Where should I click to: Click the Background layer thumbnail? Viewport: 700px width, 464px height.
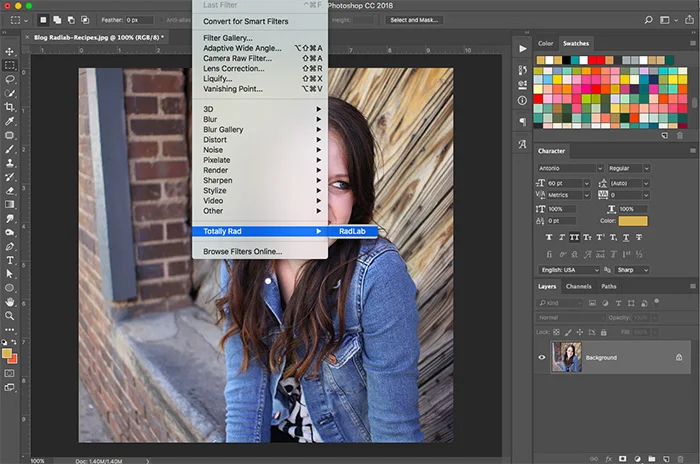point(567,357)
